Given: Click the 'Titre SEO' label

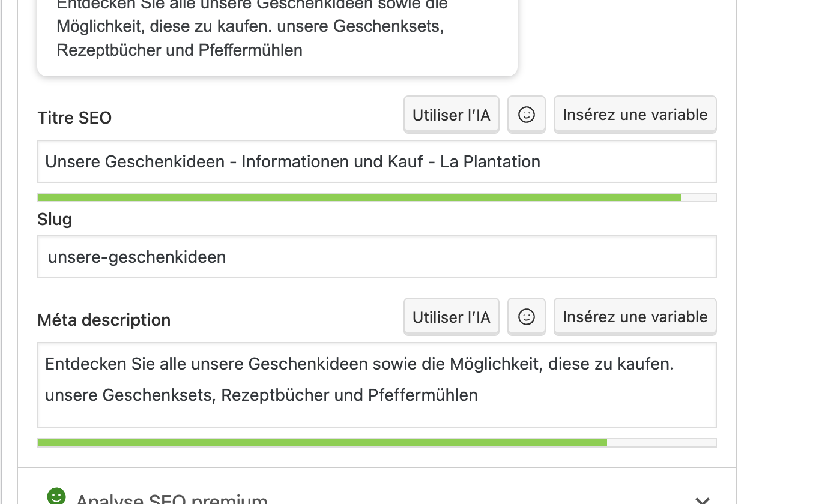Looking at the screenshot, I should click(x=74, y=118).
